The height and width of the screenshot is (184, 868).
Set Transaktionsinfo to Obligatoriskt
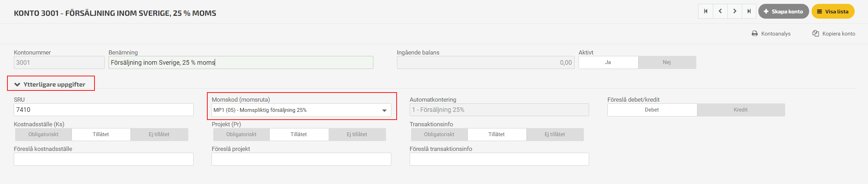tap(439, 134)
